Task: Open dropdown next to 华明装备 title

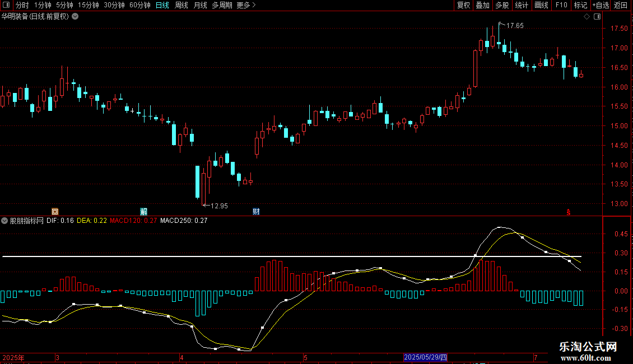Action: pos(75,17)
